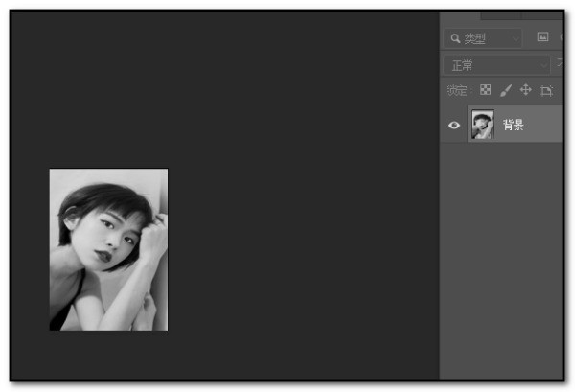Image resolution: width=575 pixels, height=392 pixels.
Task: Open the 类型 filter type dropdown
Action: (483, 38)
